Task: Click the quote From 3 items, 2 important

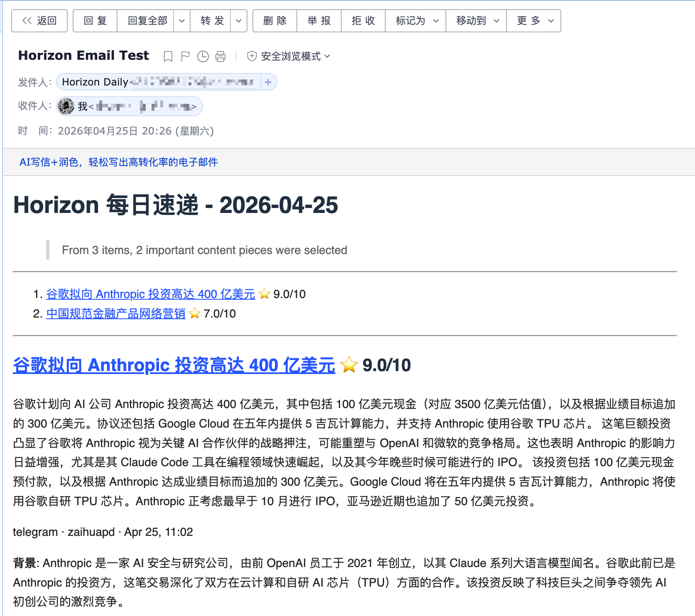Action: (204, 250)
